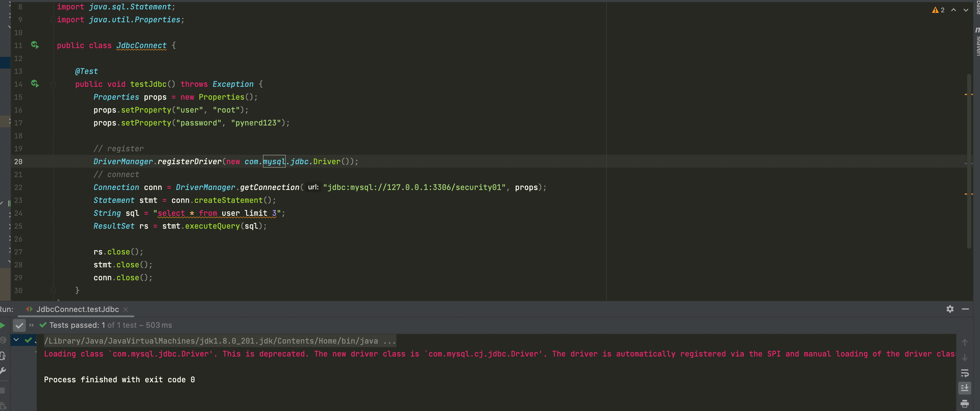The height and width of the screenshot is (411, 980).
Task: Toggle scroll to end in console
Action: (965, 388)
